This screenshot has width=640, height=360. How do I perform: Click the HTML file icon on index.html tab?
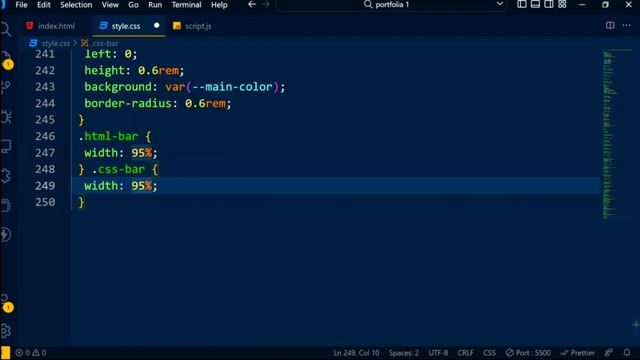(29, 26)
